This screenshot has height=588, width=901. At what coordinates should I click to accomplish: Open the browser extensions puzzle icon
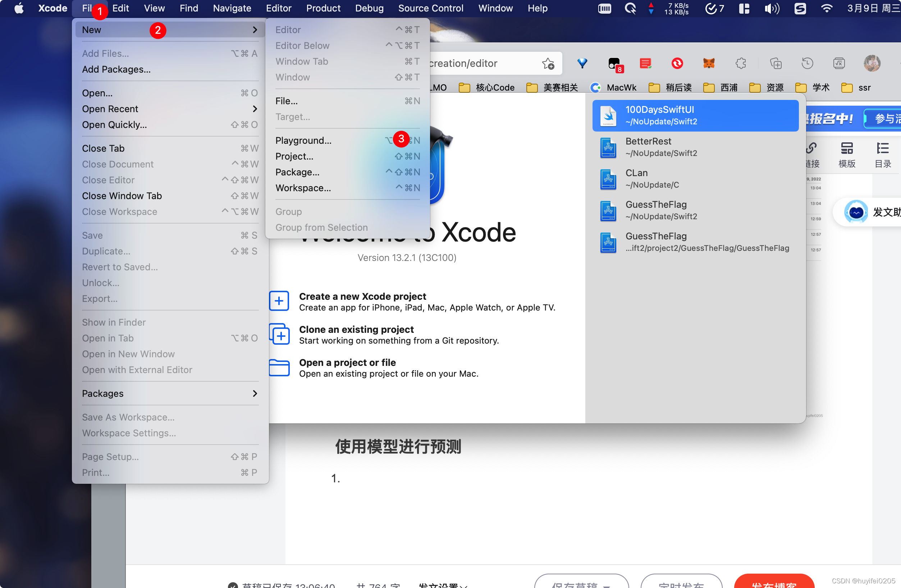pos(741,63)
